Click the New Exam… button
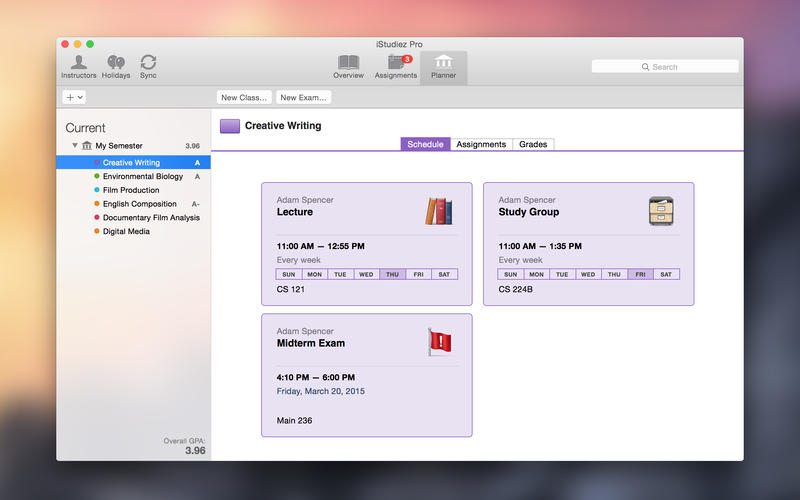800x500 pixels. click(304, 97)
